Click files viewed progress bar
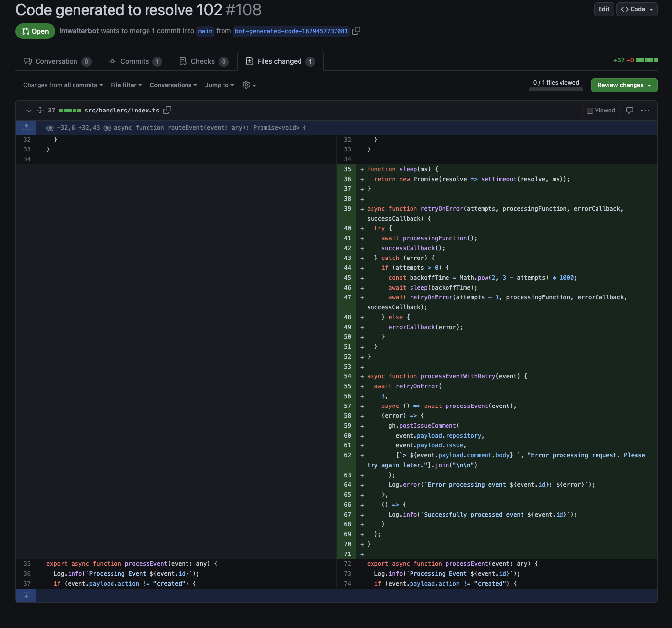The image size is (672, 628). [x=556, y=89]
